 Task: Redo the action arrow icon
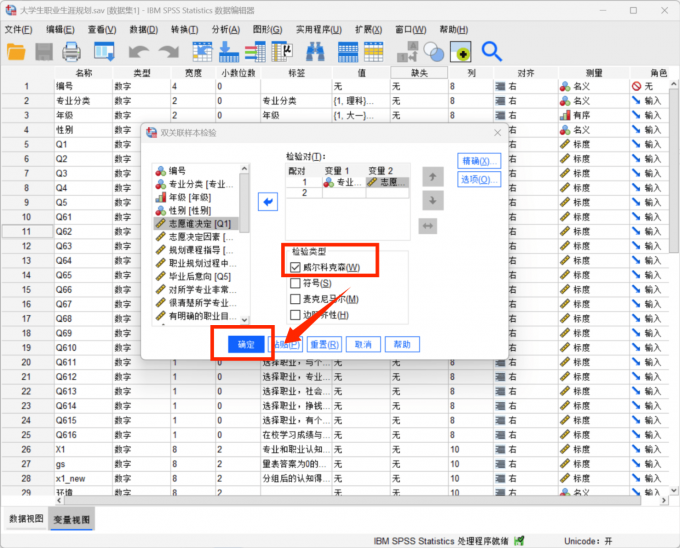[169, 52]
